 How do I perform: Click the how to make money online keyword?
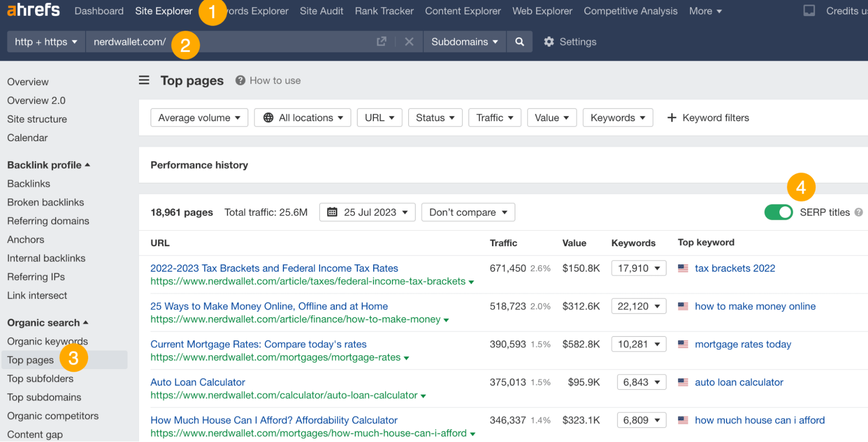click(x=755, y=306)
